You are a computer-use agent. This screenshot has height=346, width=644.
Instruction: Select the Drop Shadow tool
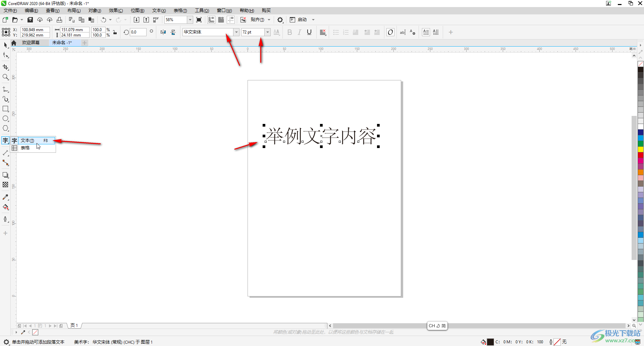point(5,175)
